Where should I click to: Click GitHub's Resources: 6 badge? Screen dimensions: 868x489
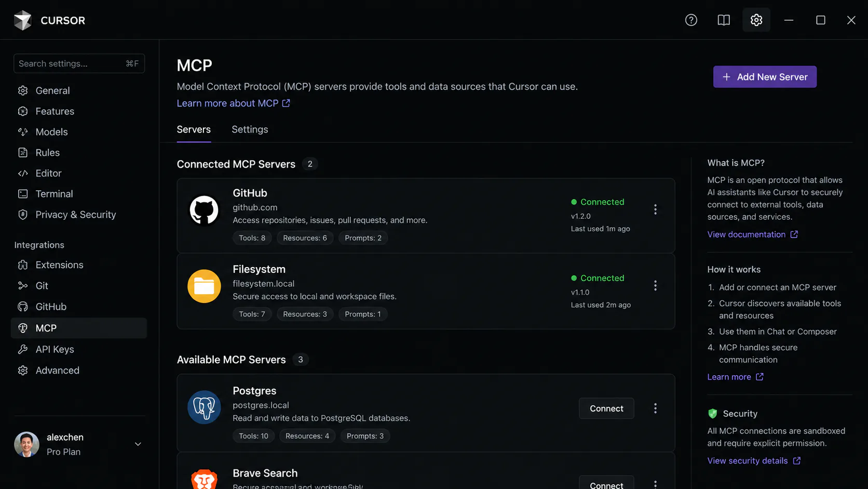click(305, 238)
